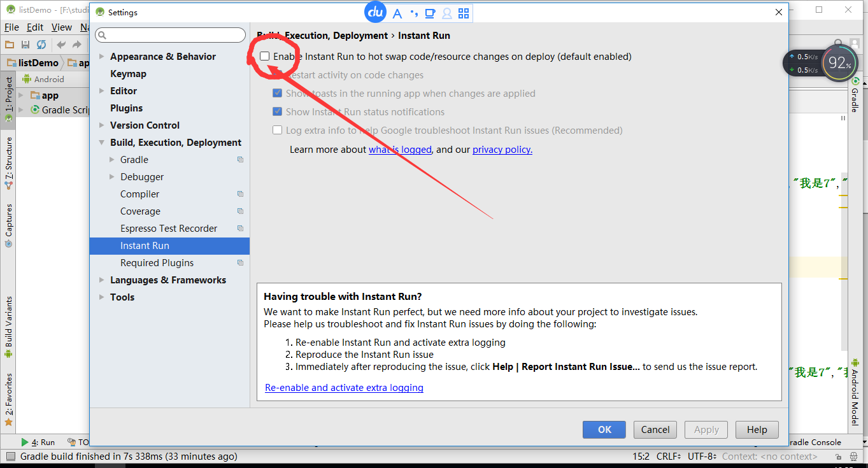The image size is (868, 468).
Task: Click the Help button in Settings
Action: tap(757, 430)
